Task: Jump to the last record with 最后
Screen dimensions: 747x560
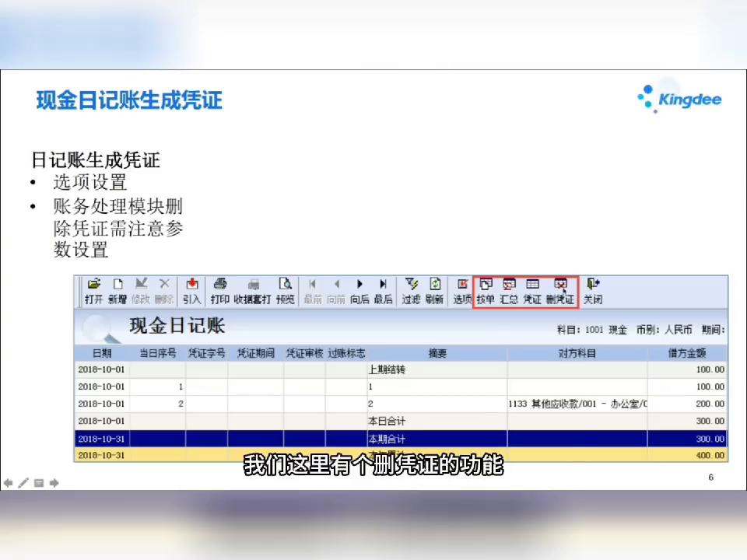Action: point(382,289)
